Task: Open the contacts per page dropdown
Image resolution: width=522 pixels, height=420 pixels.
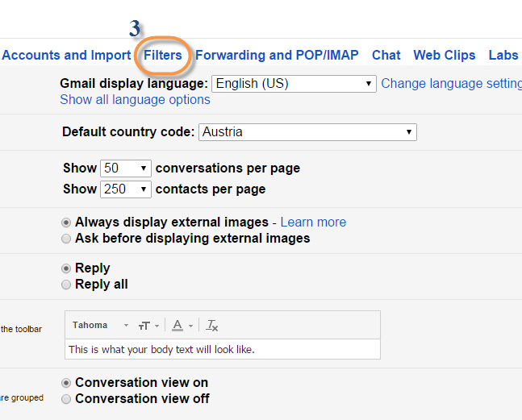Action: pyautogui.click(x=126, y=189)
